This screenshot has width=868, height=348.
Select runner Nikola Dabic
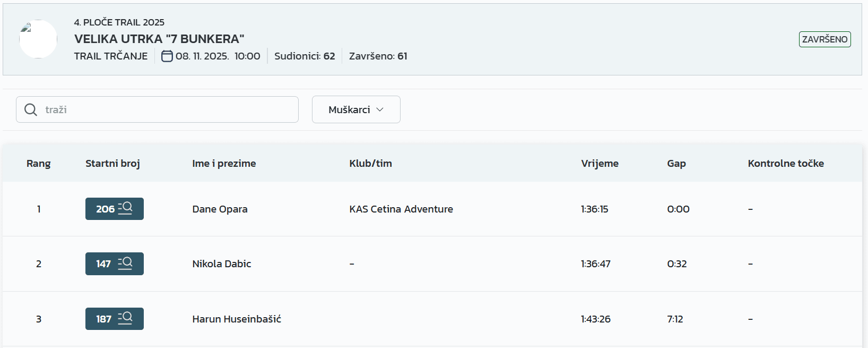click(222, 264)
